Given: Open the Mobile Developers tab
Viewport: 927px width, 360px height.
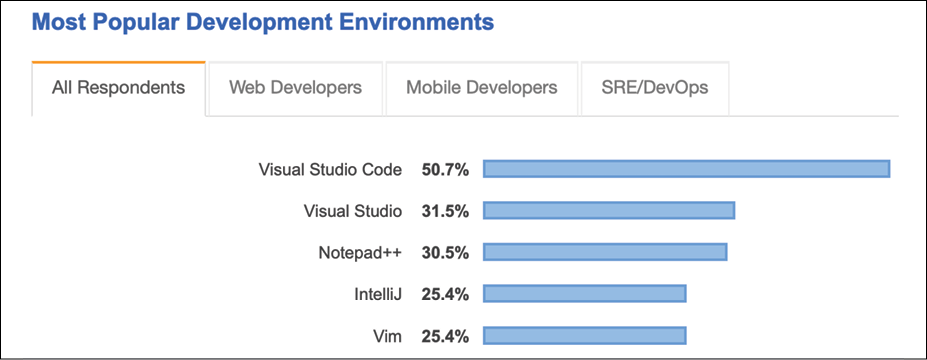Looking at the screenshot, I should pos(482,88).
